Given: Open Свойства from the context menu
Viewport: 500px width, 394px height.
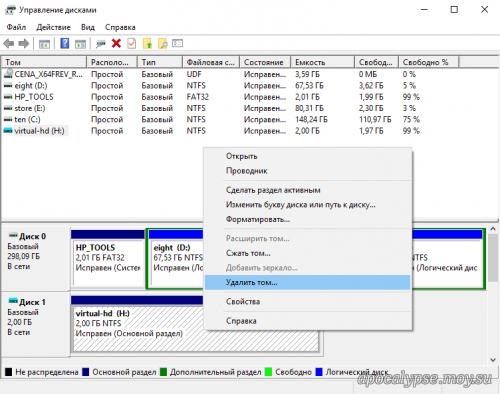Looking at the screenshot, I should coord(308,302).
